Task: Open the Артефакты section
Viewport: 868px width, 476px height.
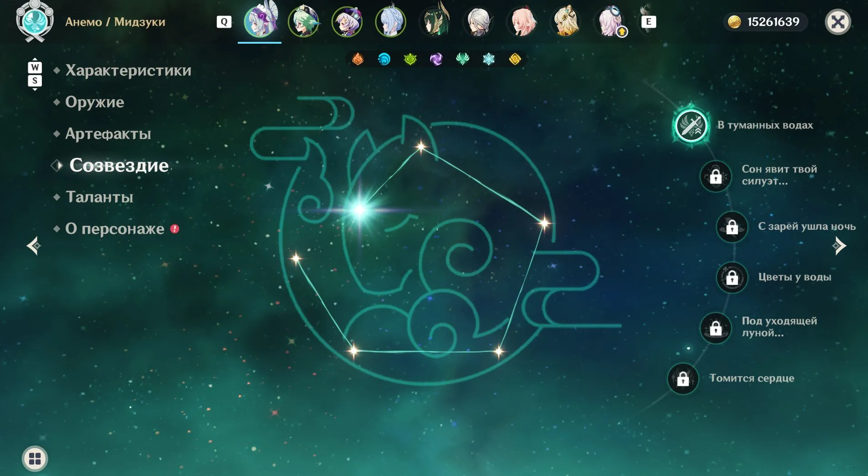Action: pos(108,134)
